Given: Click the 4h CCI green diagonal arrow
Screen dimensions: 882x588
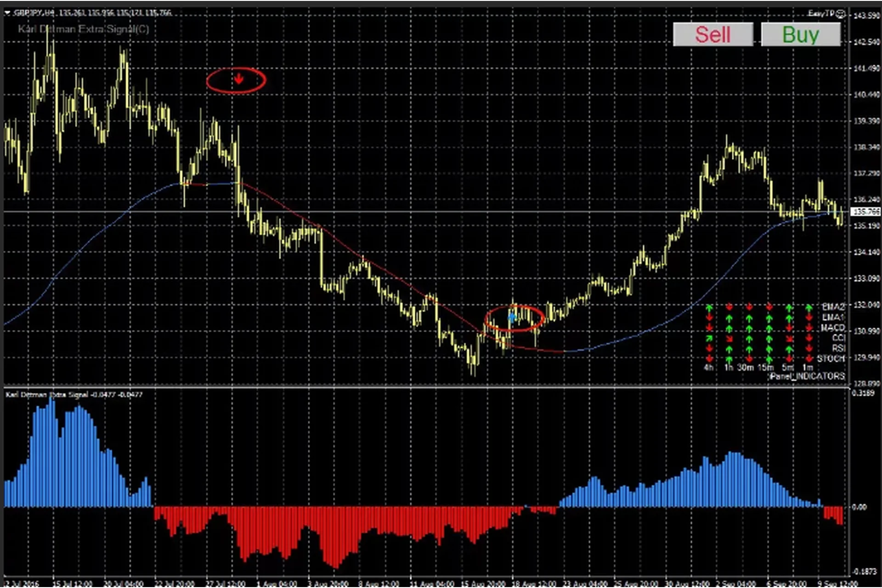Looking at the screenshot, I should click(709, 339).
